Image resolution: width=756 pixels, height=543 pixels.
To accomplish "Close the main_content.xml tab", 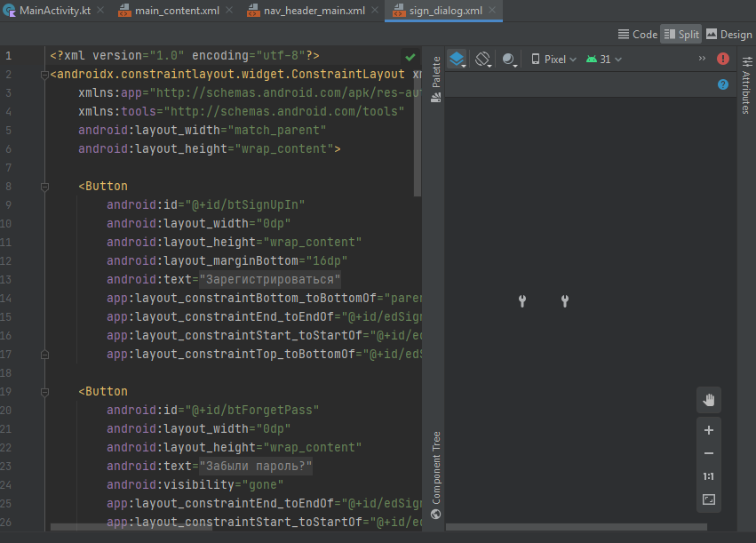I will coord(229,10).
